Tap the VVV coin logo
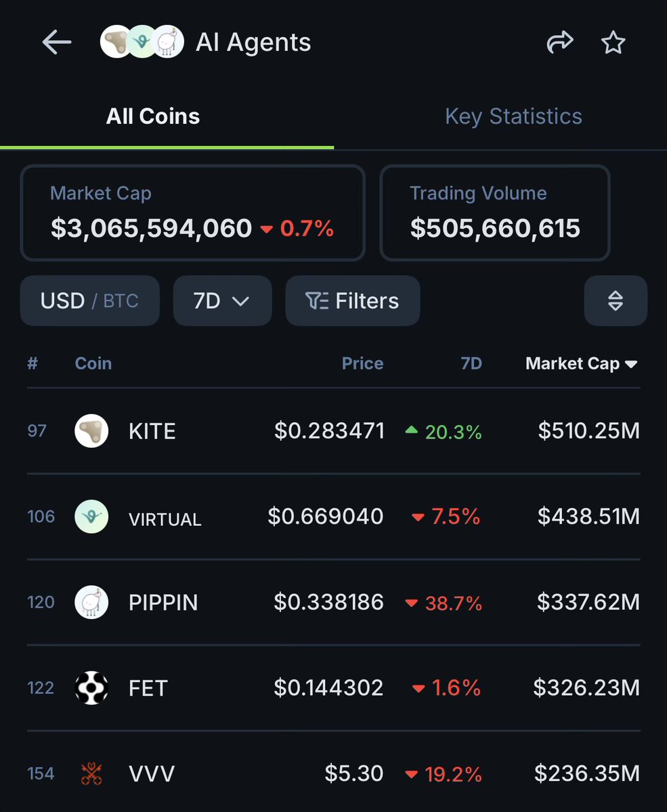 click(91, 773)
